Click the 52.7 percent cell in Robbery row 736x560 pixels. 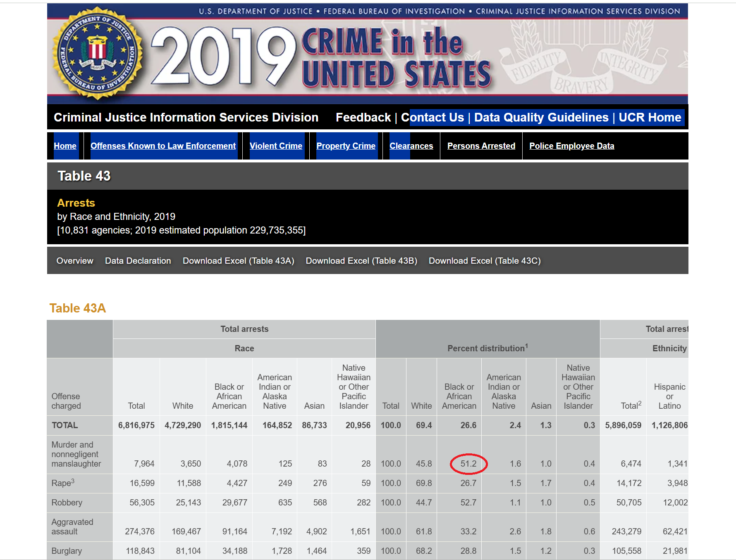click(468, 503)
